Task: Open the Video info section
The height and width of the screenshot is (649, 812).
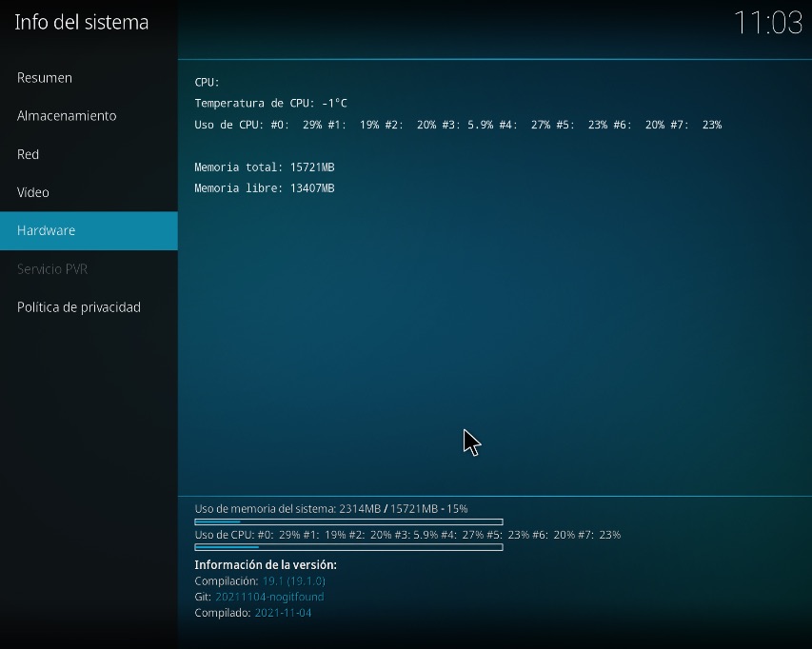Action: [x=89, y=192]
